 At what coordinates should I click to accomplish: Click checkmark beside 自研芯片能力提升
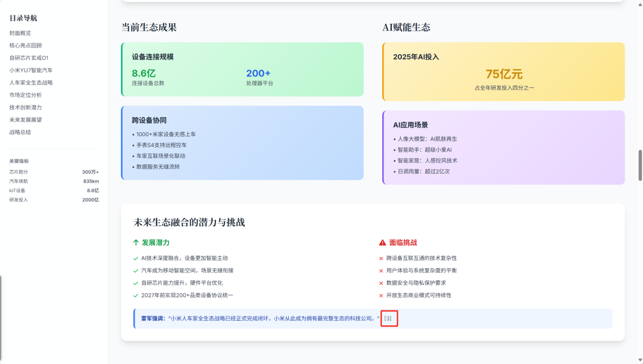pyautogui.click(x=136, y=283)
